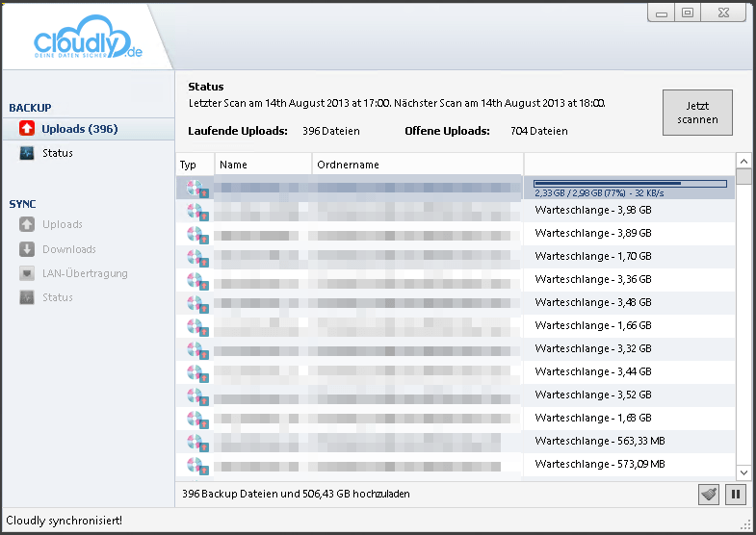The image size is (756, 535).
Task: Click the '2,33 GB / 2,98 GB (77%)' text
Action: point(580,193)
